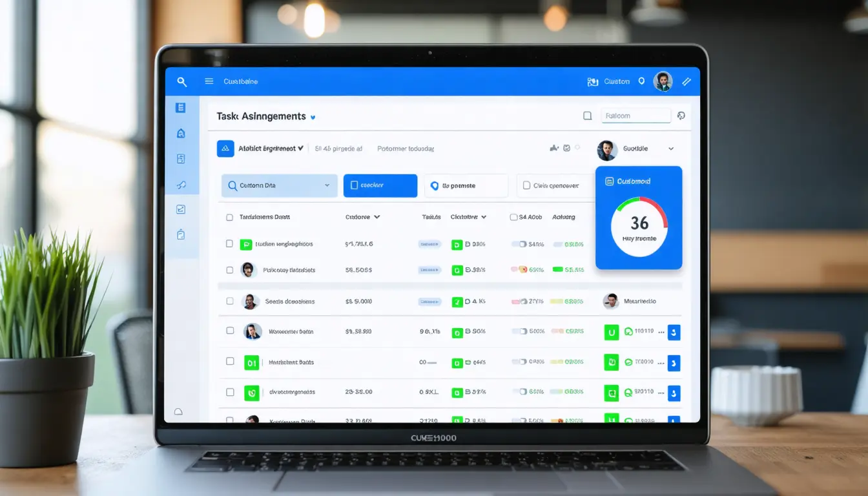Image resolution: width=868 pixels, height=496 pixels.
Task: Open the notifications icon beside Custom label
Action: pyautogui.click(x=592, y=81)
